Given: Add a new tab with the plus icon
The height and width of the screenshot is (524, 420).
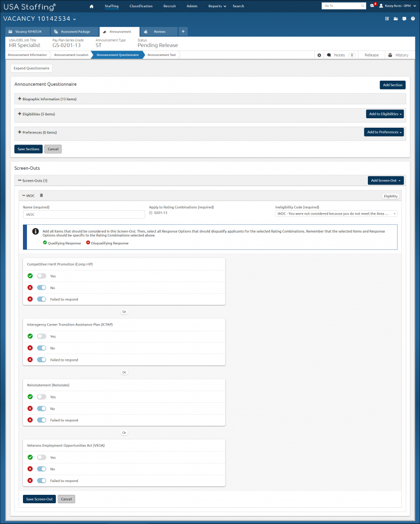Looking at the screenshot, I should 183,31.
